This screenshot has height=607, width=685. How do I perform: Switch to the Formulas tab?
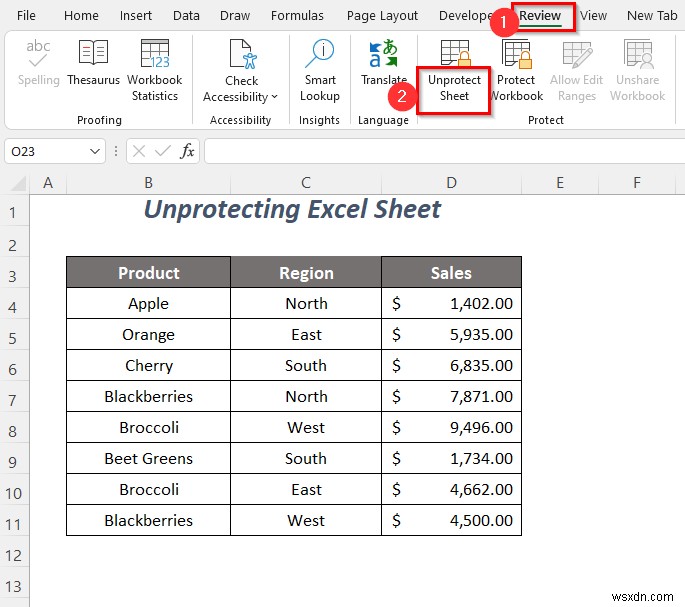pyautogui.click(x=297, y=16)
